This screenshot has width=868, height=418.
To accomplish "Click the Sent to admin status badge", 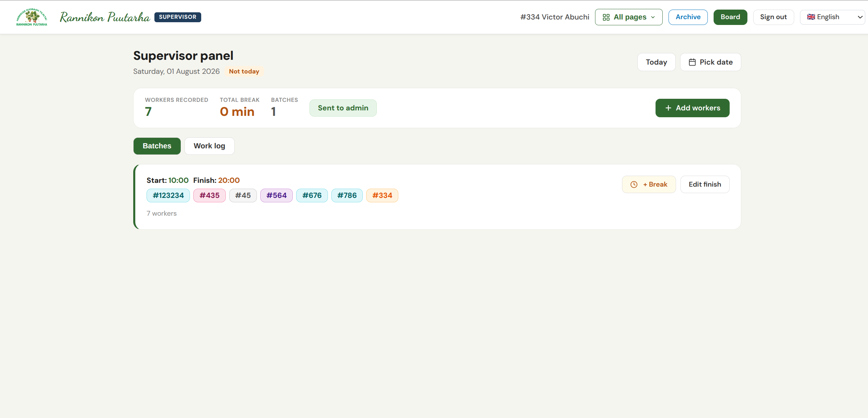I will pyautogui.click(x=343, y=108).
